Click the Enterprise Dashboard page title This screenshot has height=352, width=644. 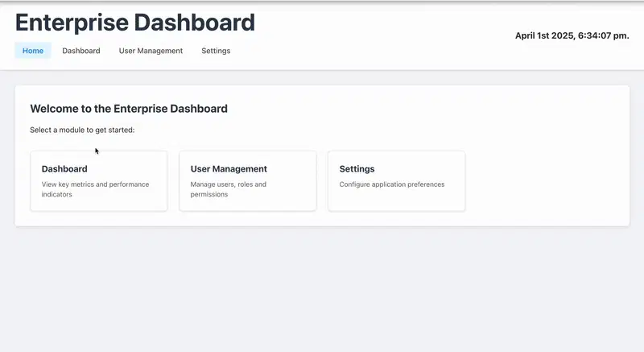coord(135,23)
